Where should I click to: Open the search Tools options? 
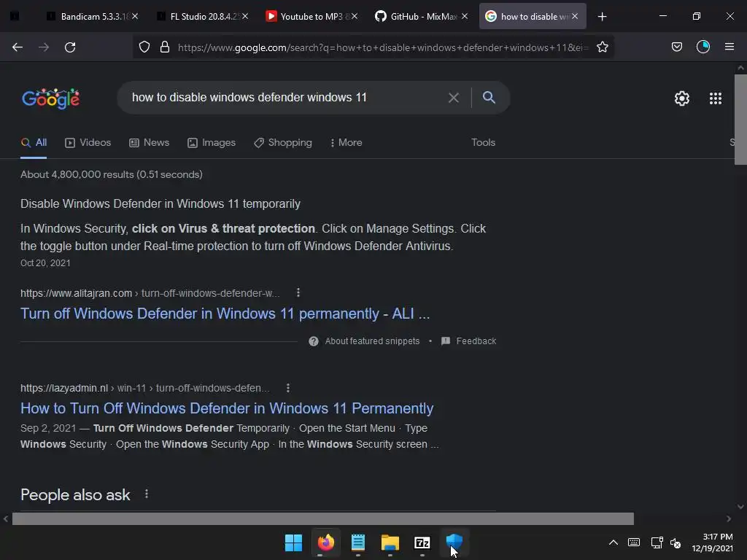tap(483, 142)
